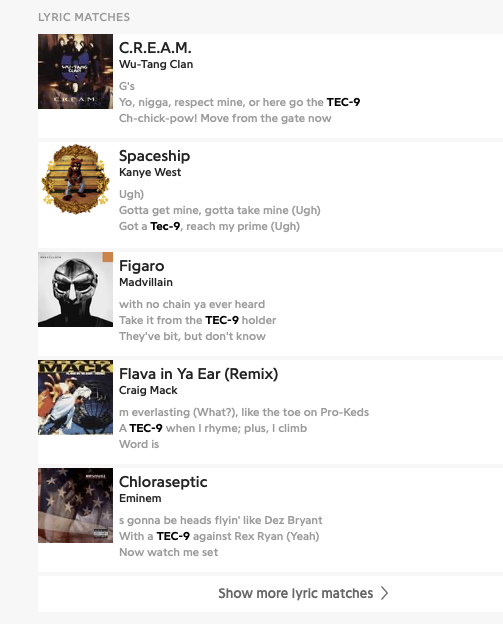Open the C.R.E.A.M. song title
The width and height of the screenshot is (503, 624).
click(155, 48)
